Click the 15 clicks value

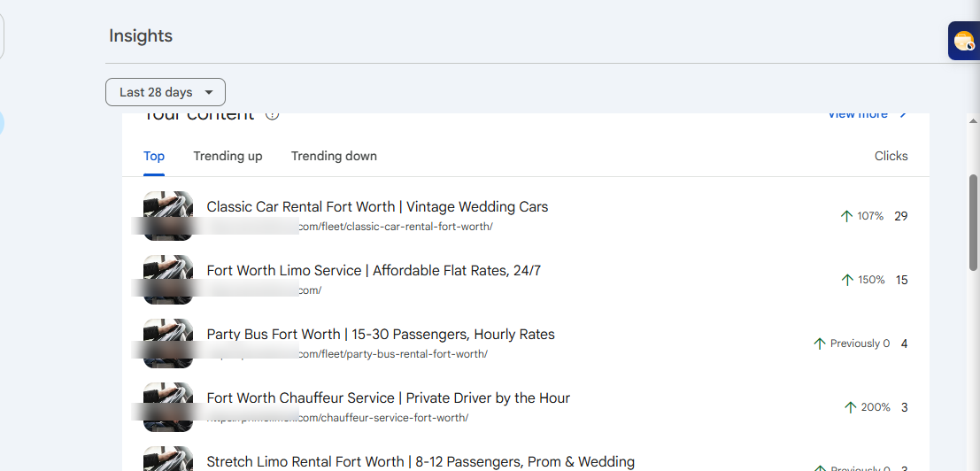click(x=901, y=280)
